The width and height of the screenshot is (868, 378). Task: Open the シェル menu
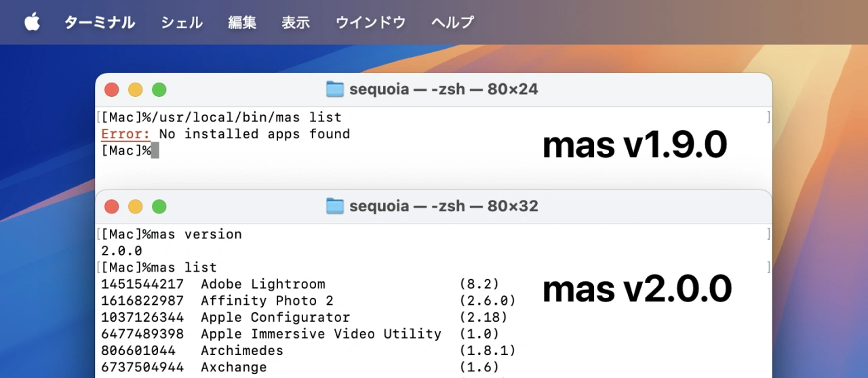[182, 22]
